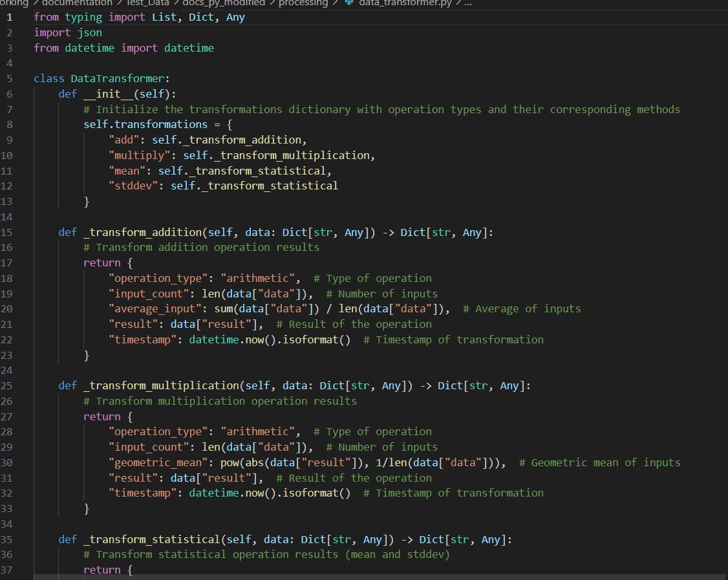Click line number 25 in gutter
The image size is (728, 580).
(6, 386)
